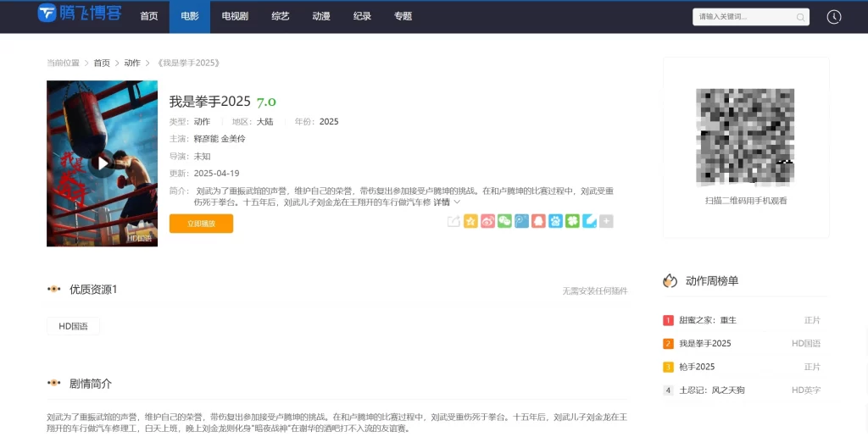
Task: Click the grey share arrow icon
Action: click(453, 221)
